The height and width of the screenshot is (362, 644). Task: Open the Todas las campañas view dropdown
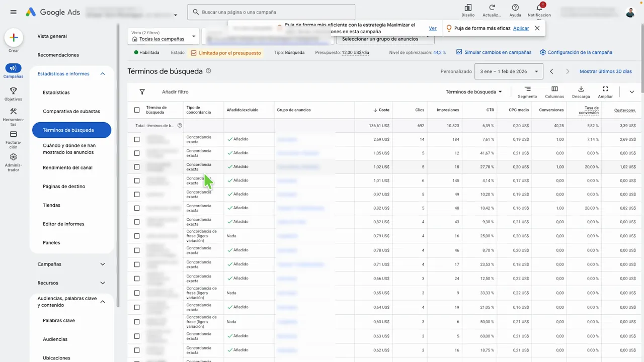164,36
